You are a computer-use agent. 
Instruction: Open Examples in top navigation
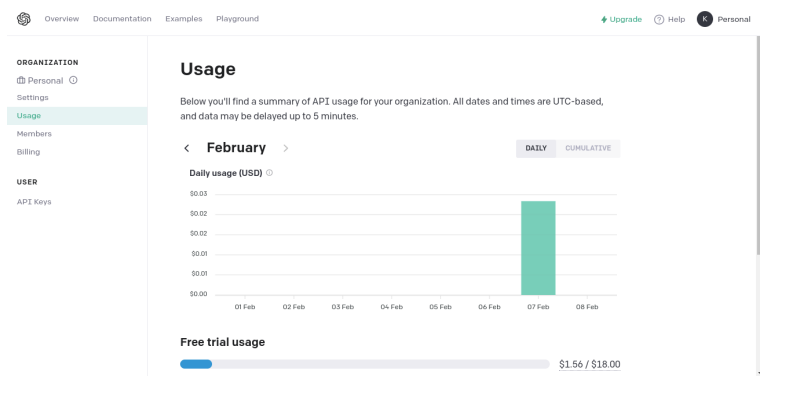point(183,19)
